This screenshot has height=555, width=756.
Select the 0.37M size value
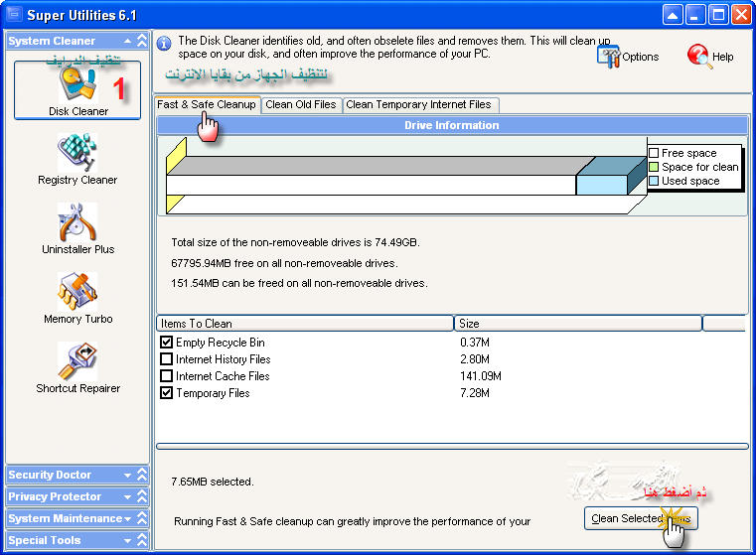(475, 343)
